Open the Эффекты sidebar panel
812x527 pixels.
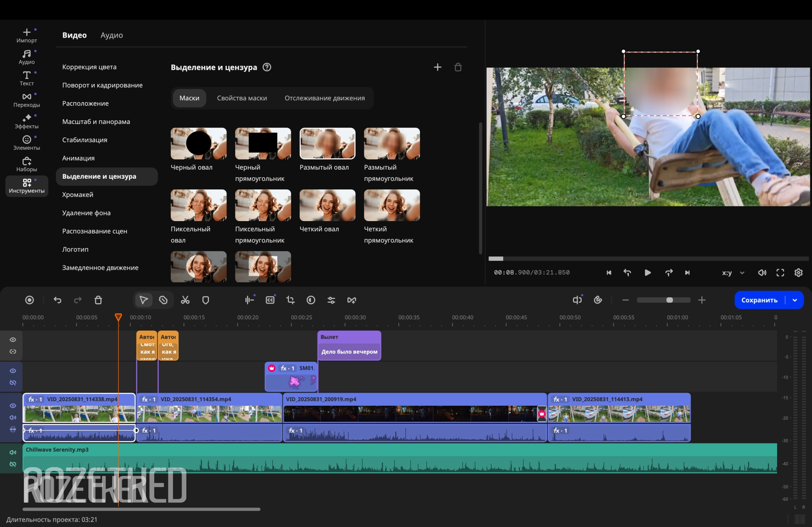coord(27,121)
